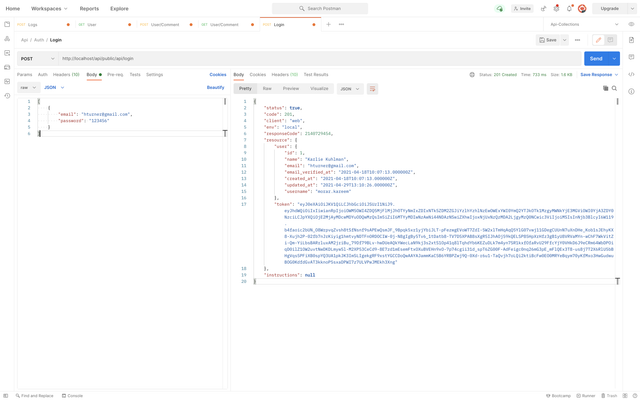Open the comments icon in right sidebar
Viewport: 640px width, 400px height.
click(631, 57)
